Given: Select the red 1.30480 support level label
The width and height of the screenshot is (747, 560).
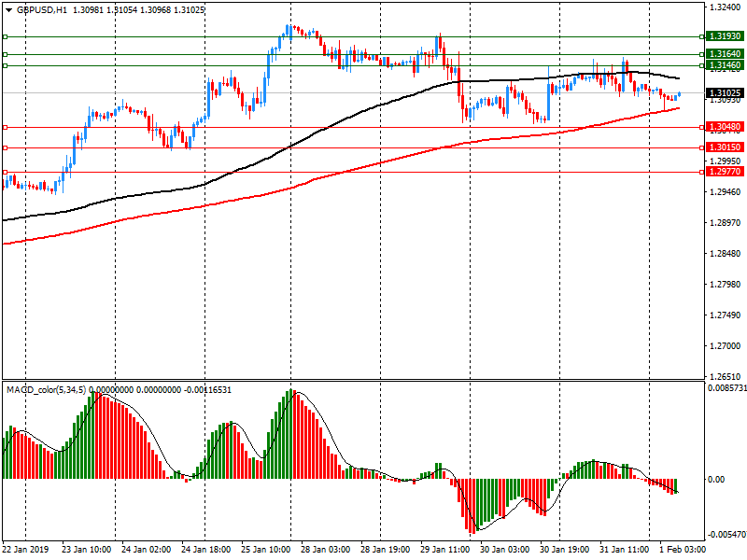Looking at the screenshot, I should [x=725, y=127].
